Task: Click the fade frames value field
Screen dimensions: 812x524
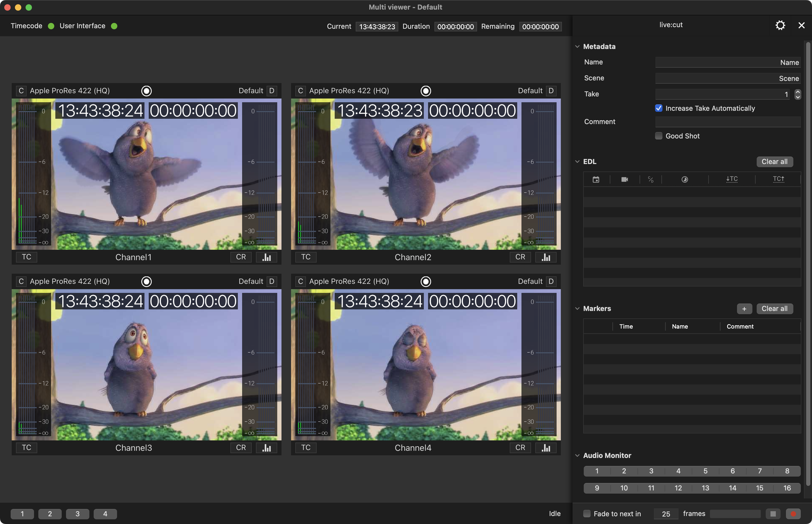Action: 666,514
